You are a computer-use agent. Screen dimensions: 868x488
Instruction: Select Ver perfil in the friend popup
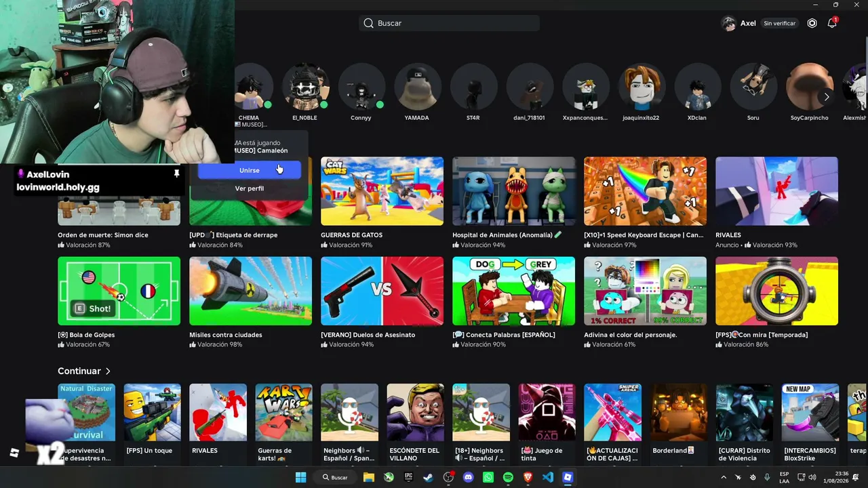coord(250,188)
